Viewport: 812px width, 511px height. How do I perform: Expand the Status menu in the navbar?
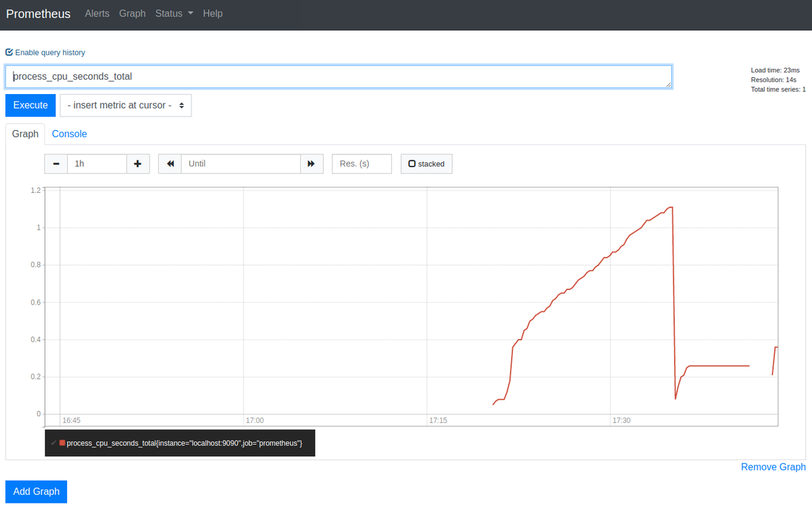pos(174,14)
